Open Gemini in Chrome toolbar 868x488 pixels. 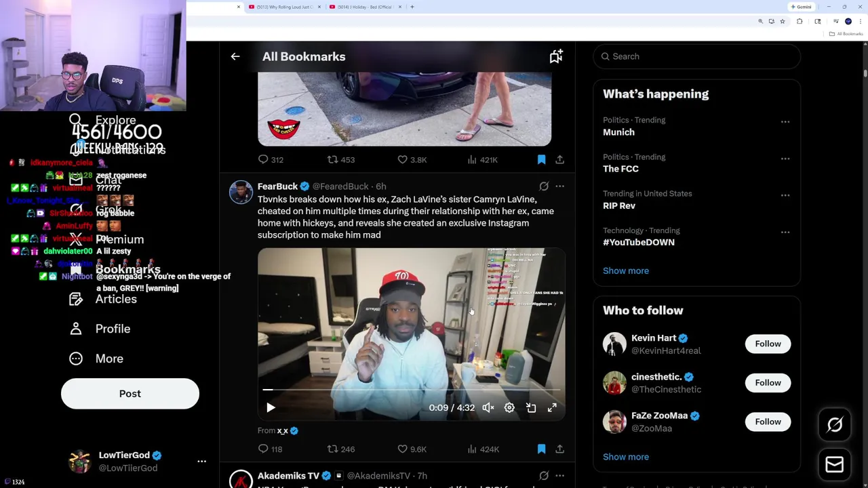801,7
